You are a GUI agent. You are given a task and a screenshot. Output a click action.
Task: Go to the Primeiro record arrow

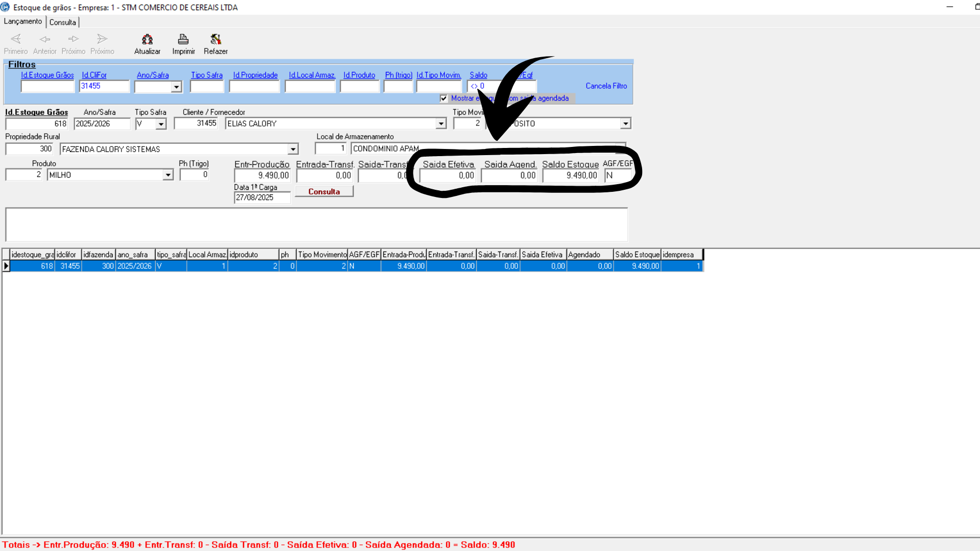tap(16, 40)
